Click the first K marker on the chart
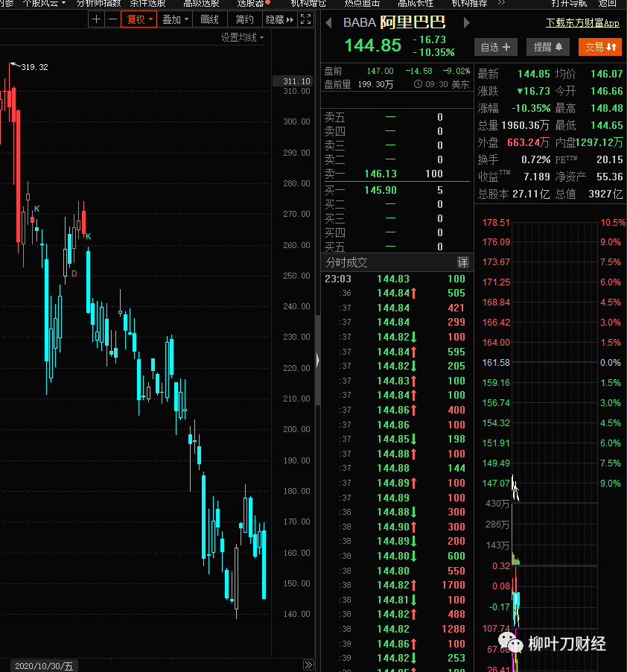Image resolution: width=627 pixels, height=672 pixels. [x=36, y=209]
